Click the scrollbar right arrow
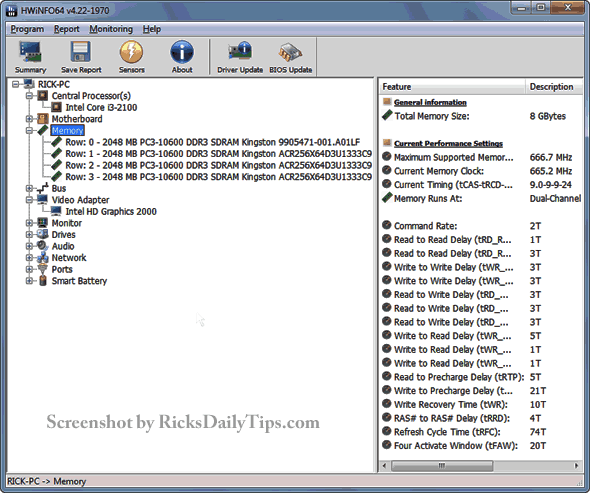Viewport: 590px width, 493px height. 576,466
